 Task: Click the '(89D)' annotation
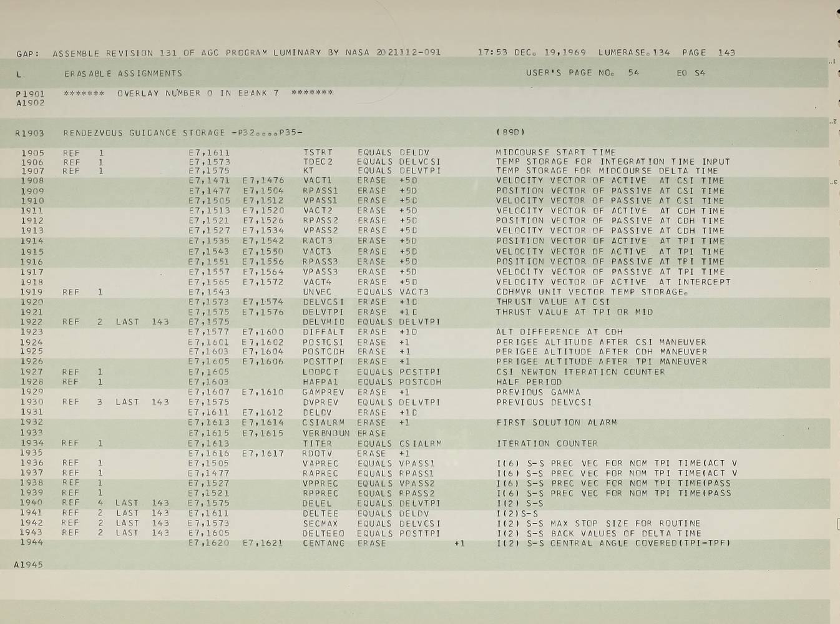[510, 132]
